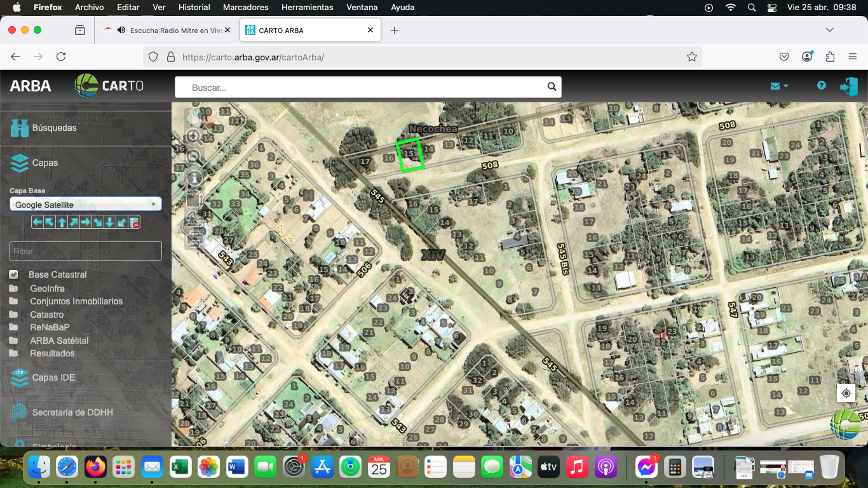The height and width of the screenshot is (488, 868).
Task: Click the search magnifier in Buscar box
Action: (552, 87)
